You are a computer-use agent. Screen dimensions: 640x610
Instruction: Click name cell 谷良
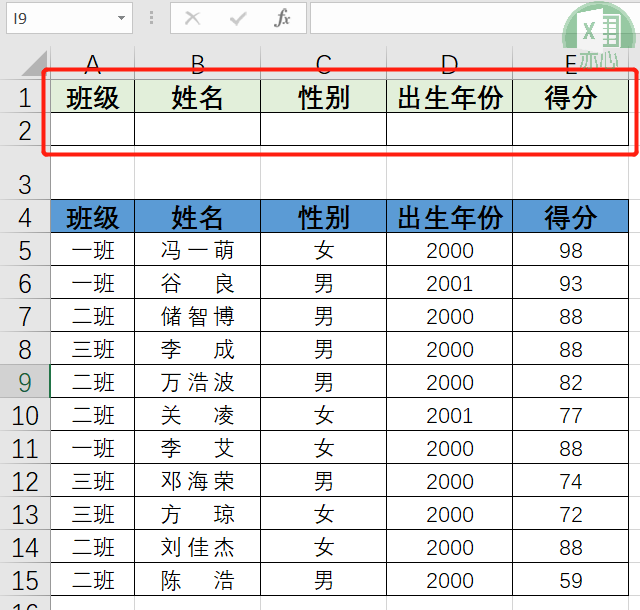click(x=198, y=283)
